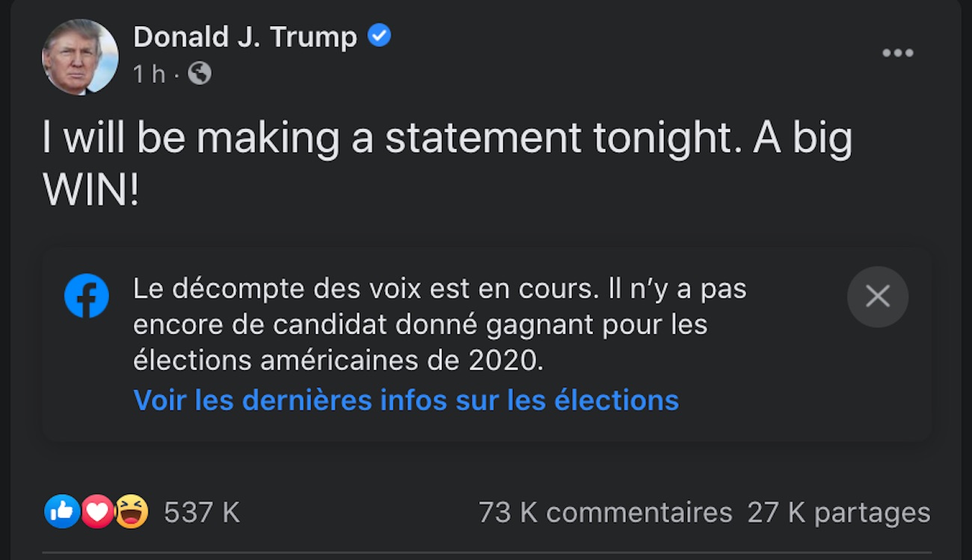Dismiss the election notice with X
Screen dimensions: 972x560
[878, 297]
